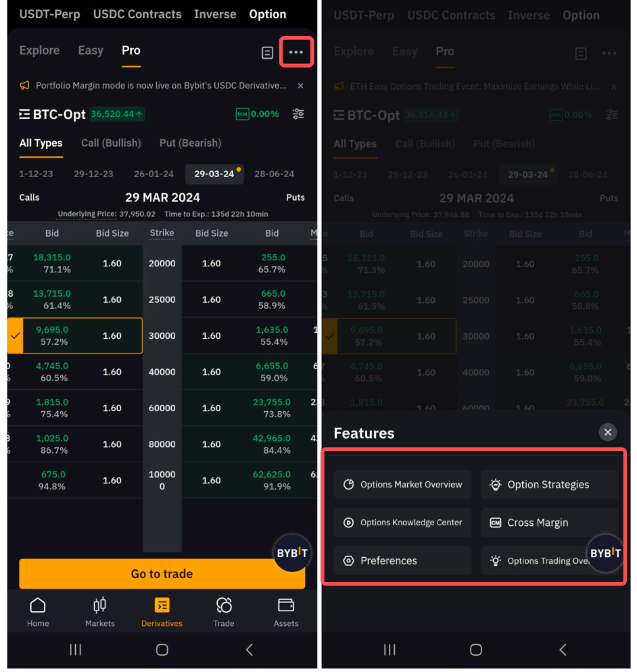Open Markets from the bottom bar
This screenshot has width=637, height=672.
tap(99, 610)
